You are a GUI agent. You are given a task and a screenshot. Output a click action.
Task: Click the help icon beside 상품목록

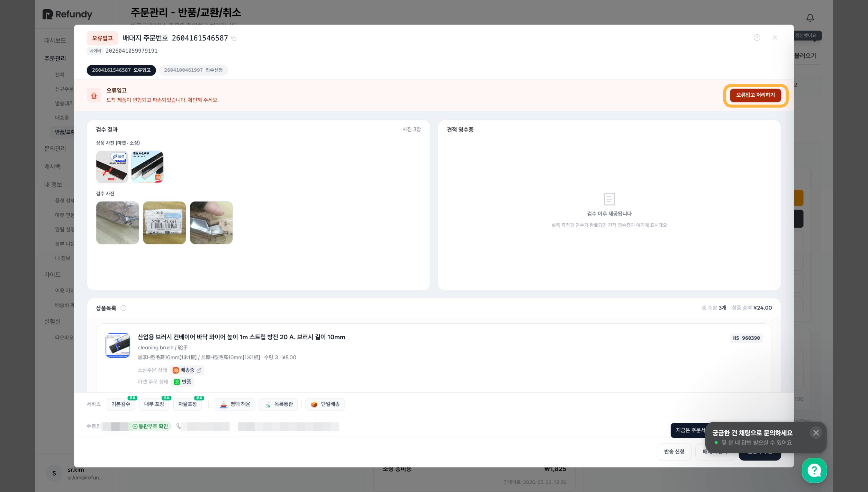[123, 308]
